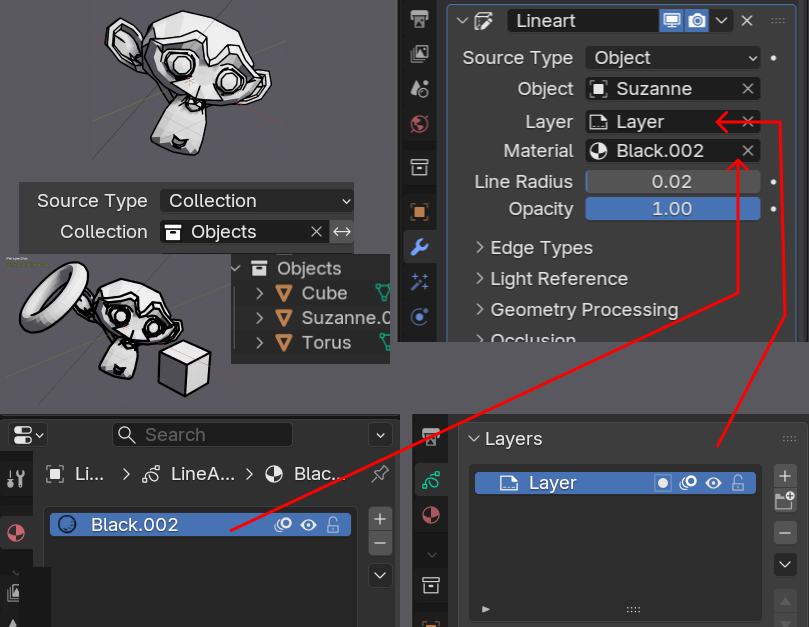Hide the Layer with eye icon

click(713, 483)
